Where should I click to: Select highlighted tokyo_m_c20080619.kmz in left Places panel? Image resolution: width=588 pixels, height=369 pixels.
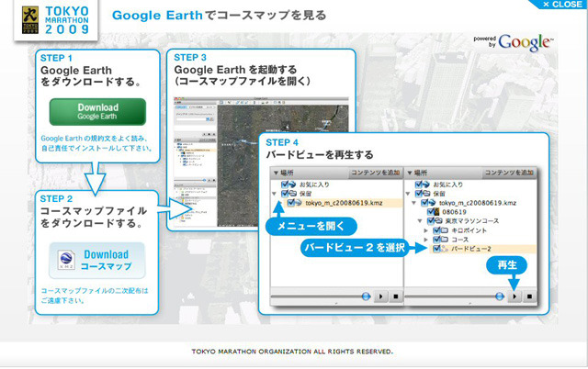coord(344,203)
